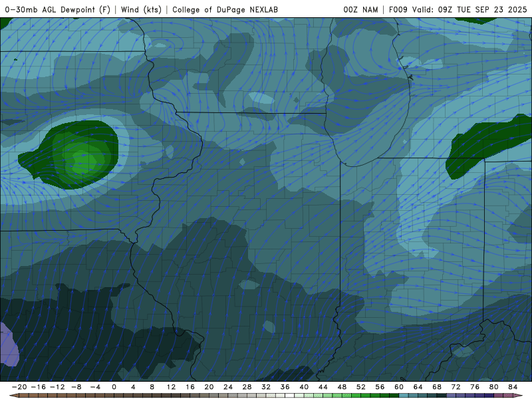Viewport: 532px width, 399px height.
Task: Click the 0 legend value
Action: 114,387
